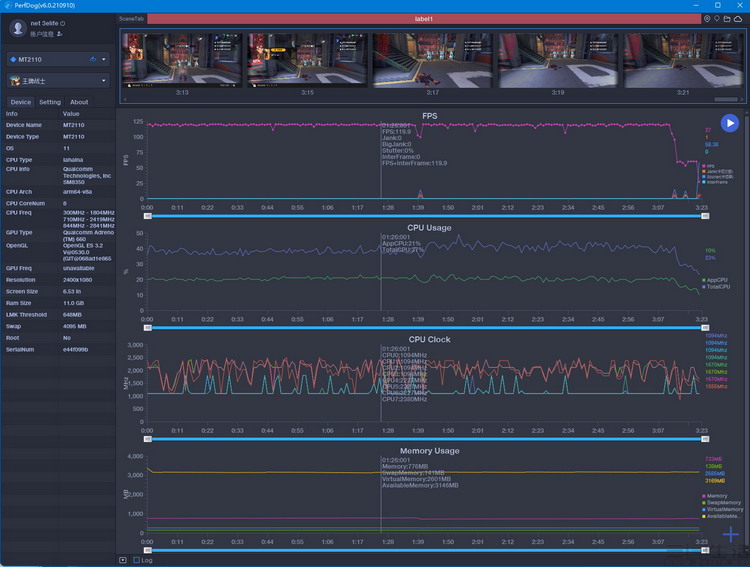Click the SerialNum value e44f099b
Viewport: 750px width, 567px height.
pos(76,349)
